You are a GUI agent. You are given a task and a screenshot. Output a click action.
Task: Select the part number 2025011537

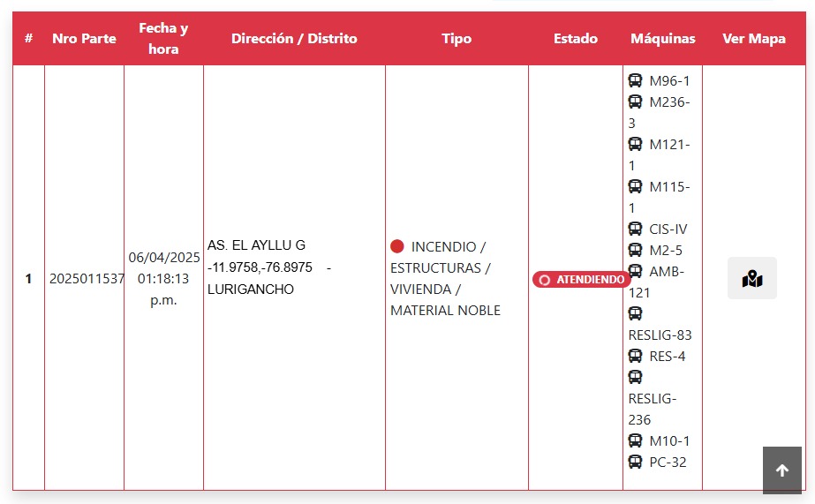[87, 279]
